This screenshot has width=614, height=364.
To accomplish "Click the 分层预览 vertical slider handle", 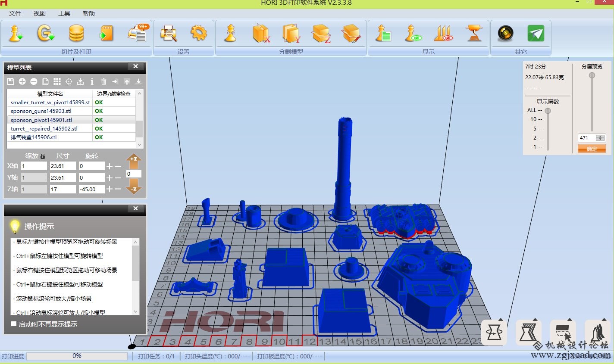I will click(x=592, y=75).
